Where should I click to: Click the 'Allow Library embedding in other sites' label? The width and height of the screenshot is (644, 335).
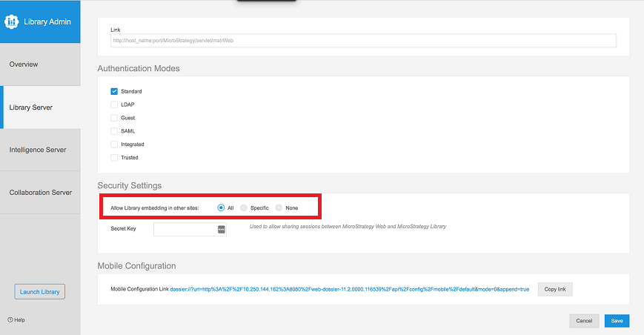coord(154,208)
